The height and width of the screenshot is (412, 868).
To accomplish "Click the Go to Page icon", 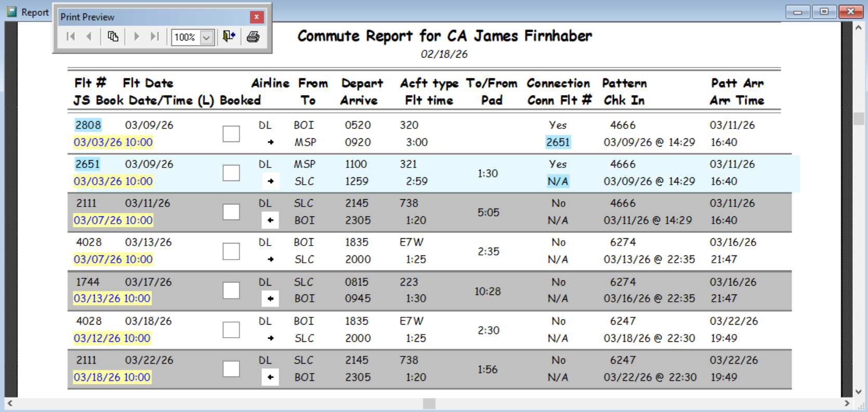I will 113,36.
